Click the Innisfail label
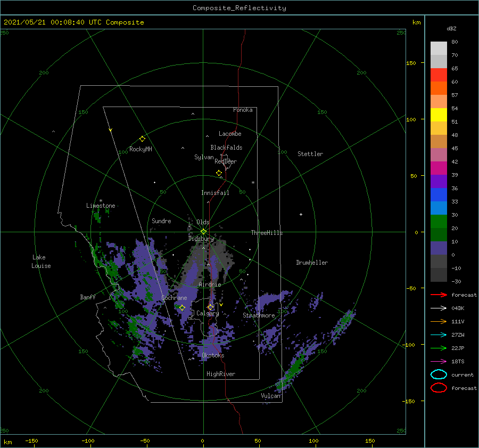 [x=215, y=193]
